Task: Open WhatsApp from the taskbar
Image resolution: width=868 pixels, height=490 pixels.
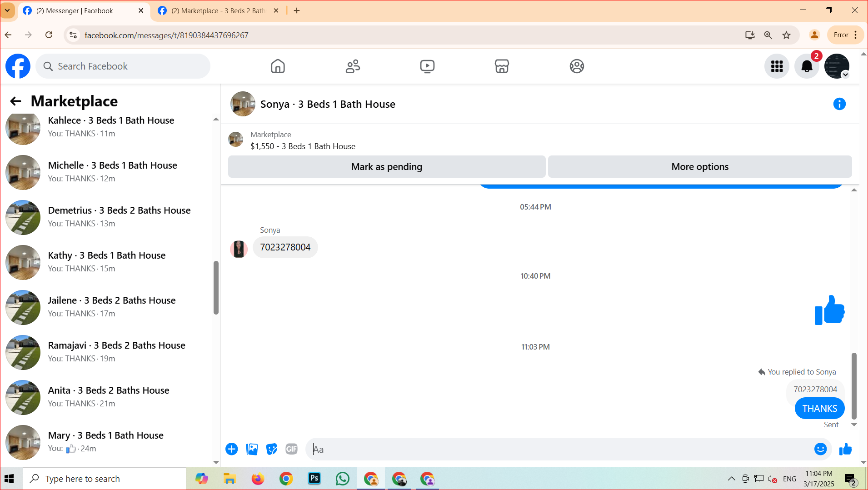Action: [343, 479]
